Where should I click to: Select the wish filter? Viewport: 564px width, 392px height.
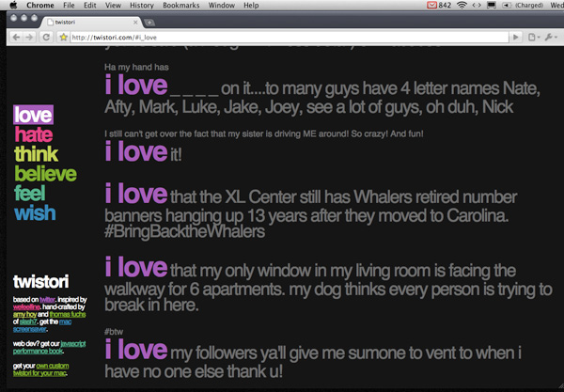tap(35, 212)
